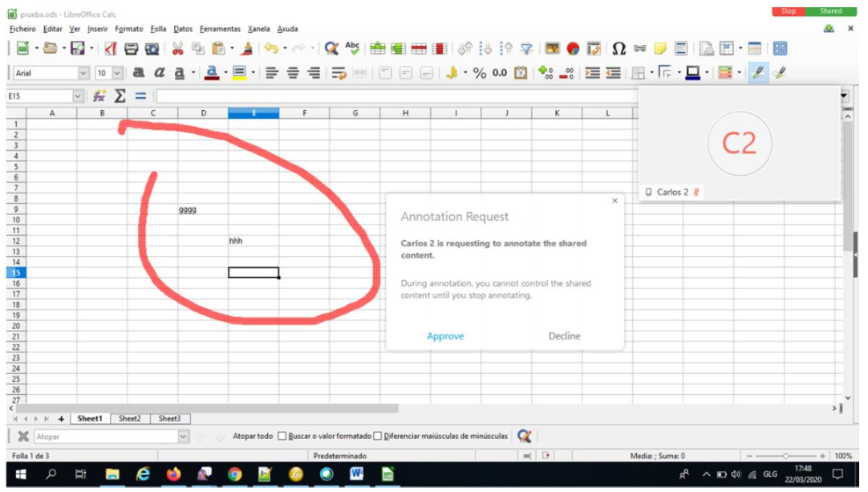Decline the annotation request
The height and width of the screenshot is (492, 868).
(x=564, y=336)
